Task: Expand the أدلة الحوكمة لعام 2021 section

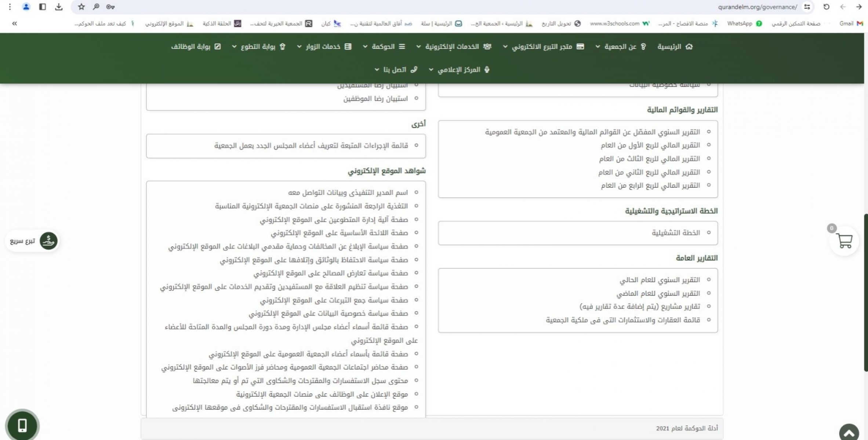Action: [432, 428]
